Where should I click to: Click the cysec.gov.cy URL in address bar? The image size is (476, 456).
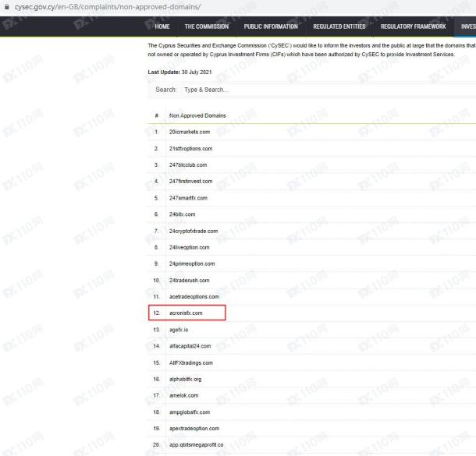(x=108, y=7)
